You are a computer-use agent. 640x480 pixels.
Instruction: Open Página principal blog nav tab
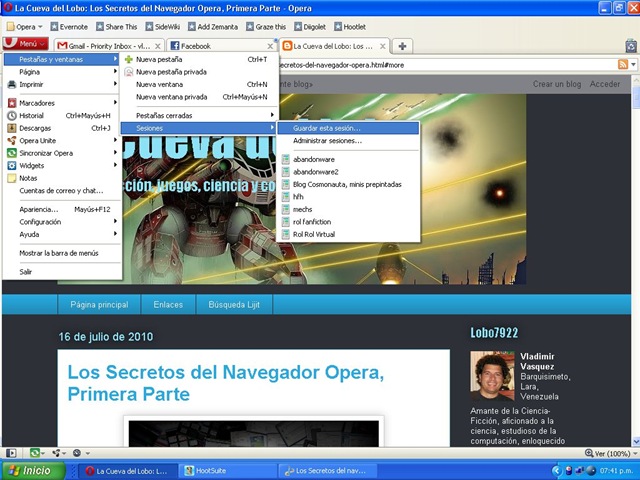pos(99,305)
